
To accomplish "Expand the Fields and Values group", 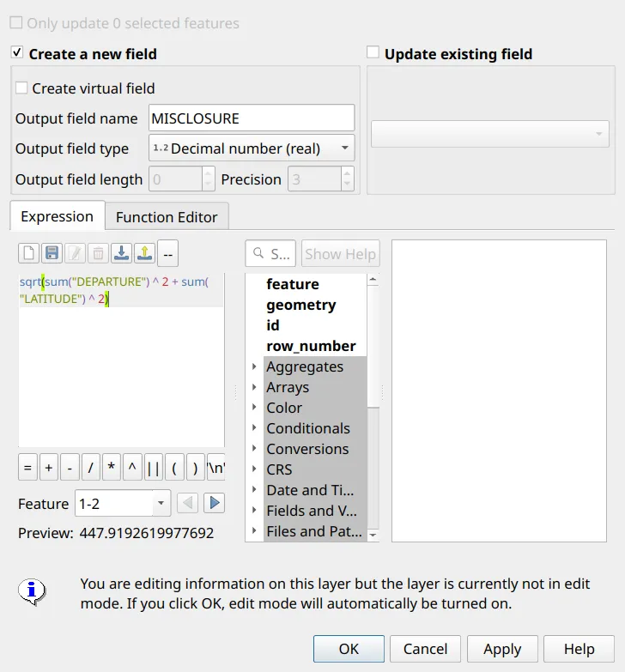I will (254, 510).
